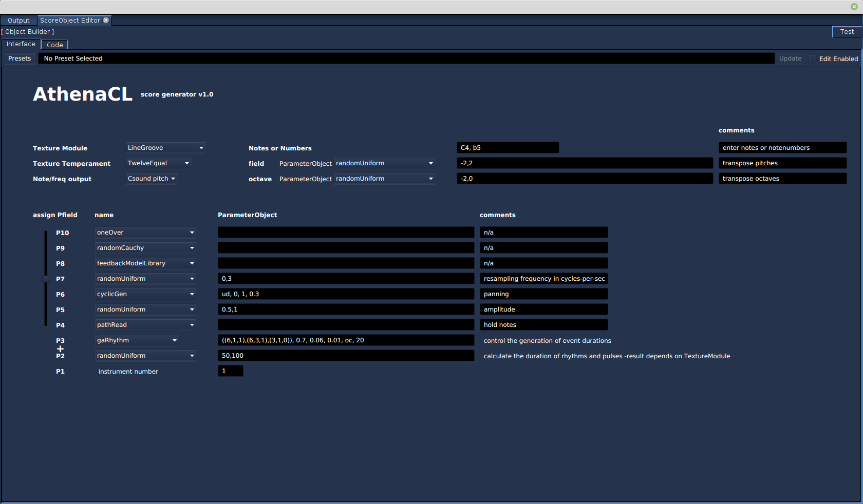Click the 'Texture Module' label
This screenshot has width=863, height=504.
pyautogui.click(x=60, y=148)
